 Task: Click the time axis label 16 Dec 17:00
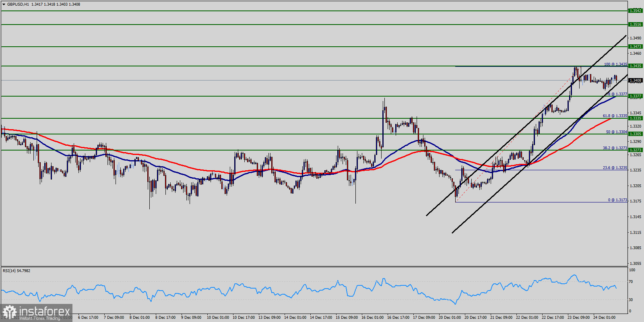tap(398, 318)
